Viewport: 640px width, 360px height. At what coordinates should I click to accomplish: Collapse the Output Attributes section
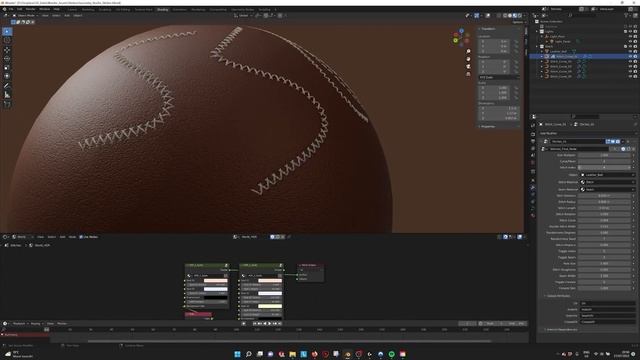pos(558,296)
